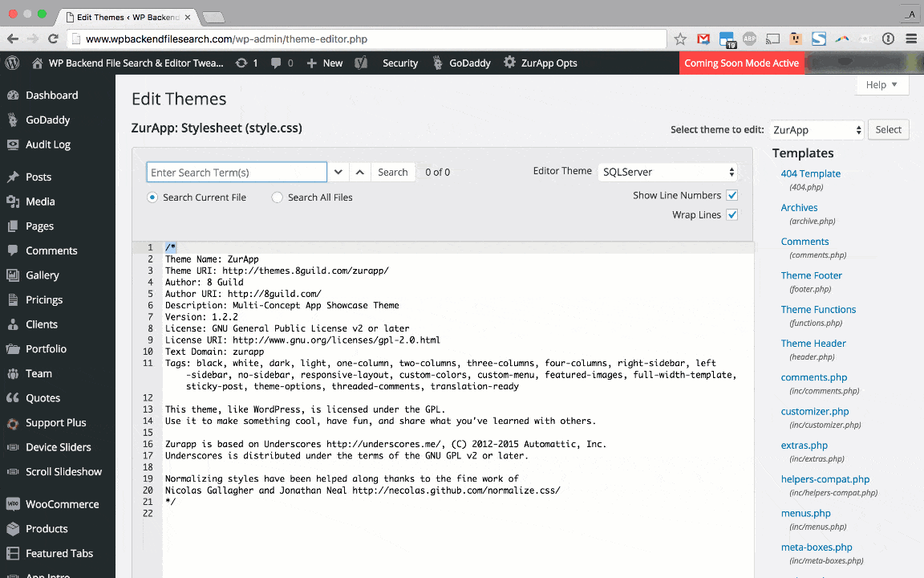Open Archives template link
Screen dimensions: 924x578
[799, 208]
